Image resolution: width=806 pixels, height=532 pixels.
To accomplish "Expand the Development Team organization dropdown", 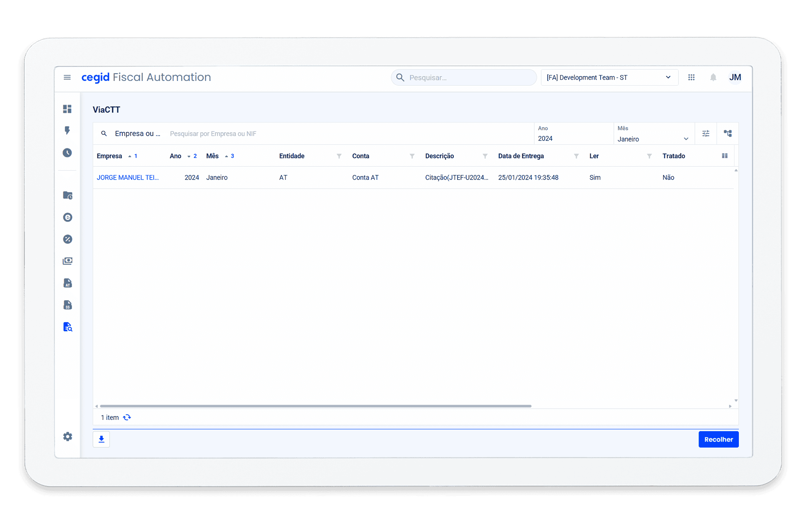I will coord(609,78).
